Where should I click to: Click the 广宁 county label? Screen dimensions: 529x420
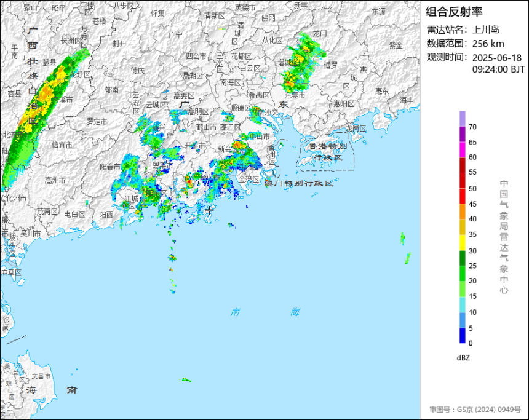[175, 35]
